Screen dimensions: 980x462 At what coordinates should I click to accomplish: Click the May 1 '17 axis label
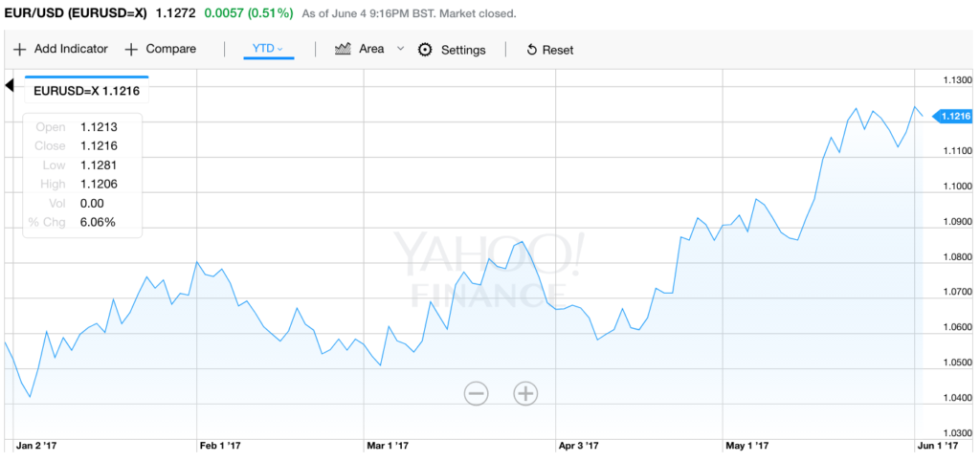(746, 446)
